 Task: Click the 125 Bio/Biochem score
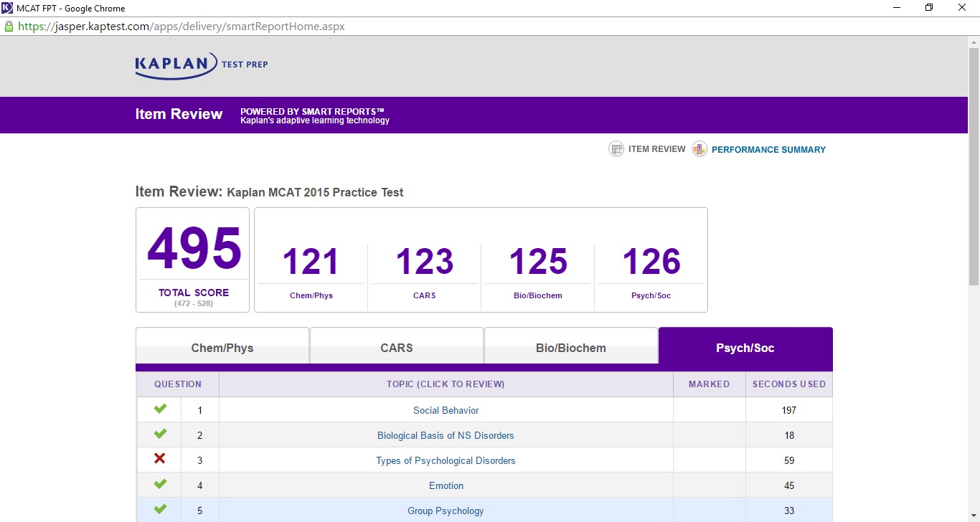tap(538, 262)
